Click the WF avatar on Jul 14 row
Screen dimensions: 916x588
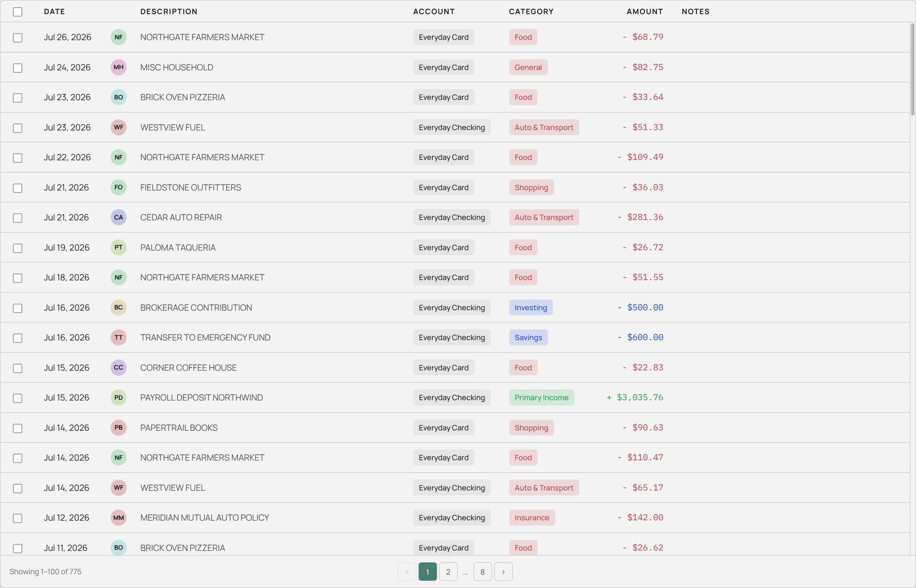point(119,487)
